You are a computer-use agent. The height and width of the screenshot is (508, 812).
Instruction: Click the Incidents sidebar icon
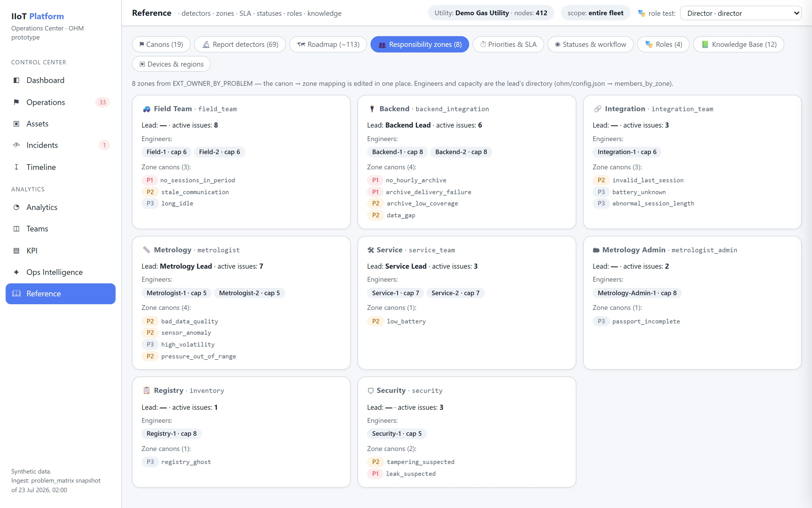click(16, 145)
